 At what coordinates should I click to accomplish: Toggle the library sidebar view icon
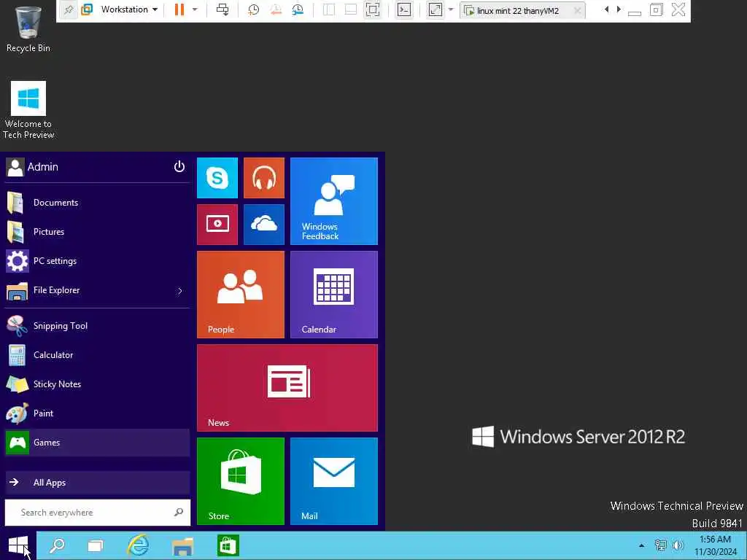[x=329, y=9]
